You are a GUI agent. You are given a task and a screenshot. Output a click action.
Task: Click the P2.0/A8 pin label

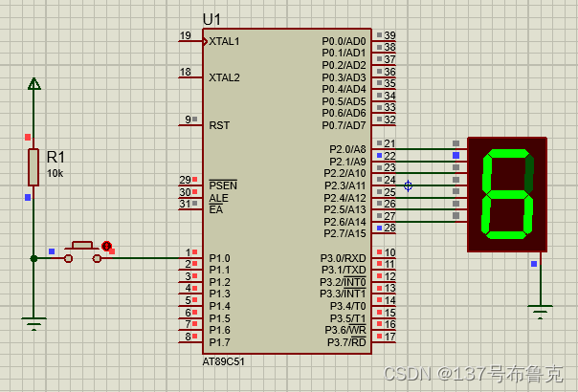tap(347, 149)
